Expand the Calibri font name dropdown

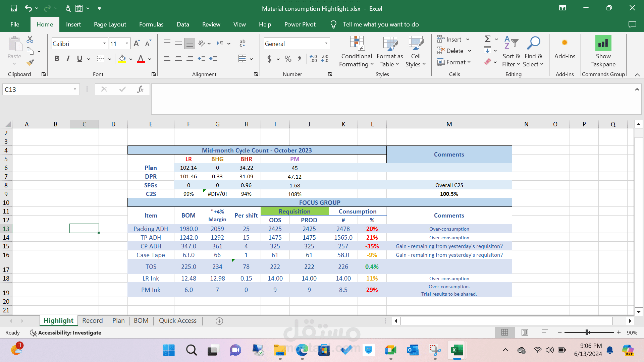104,44
